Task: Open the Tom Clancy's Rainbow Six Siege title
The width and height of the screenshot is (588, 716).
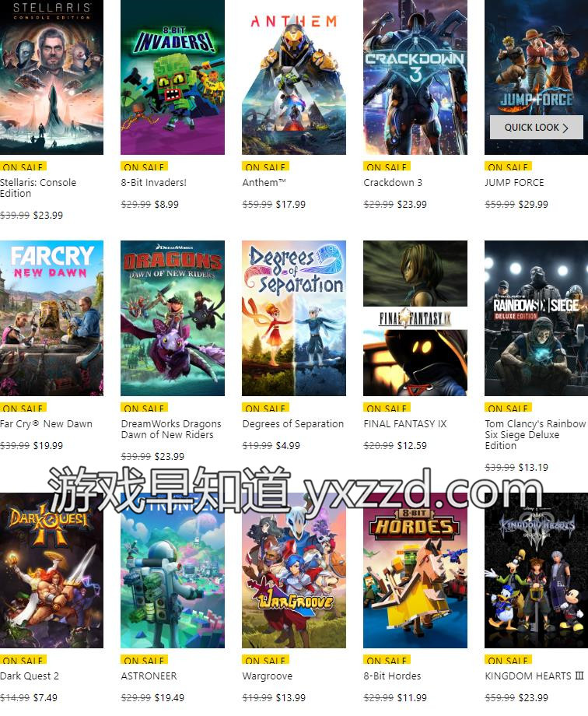Action: [535, 435]
